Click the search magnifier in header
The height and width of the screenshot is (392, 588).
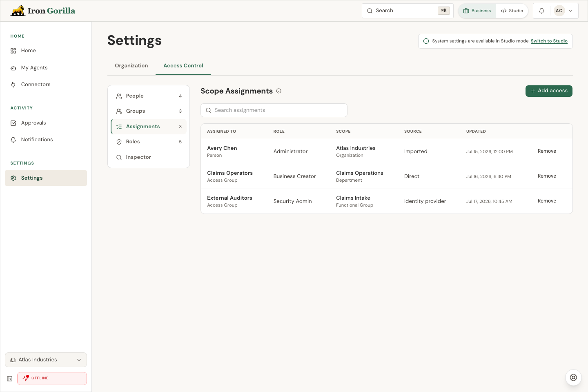pyautogui.click(x=370, y=11)
